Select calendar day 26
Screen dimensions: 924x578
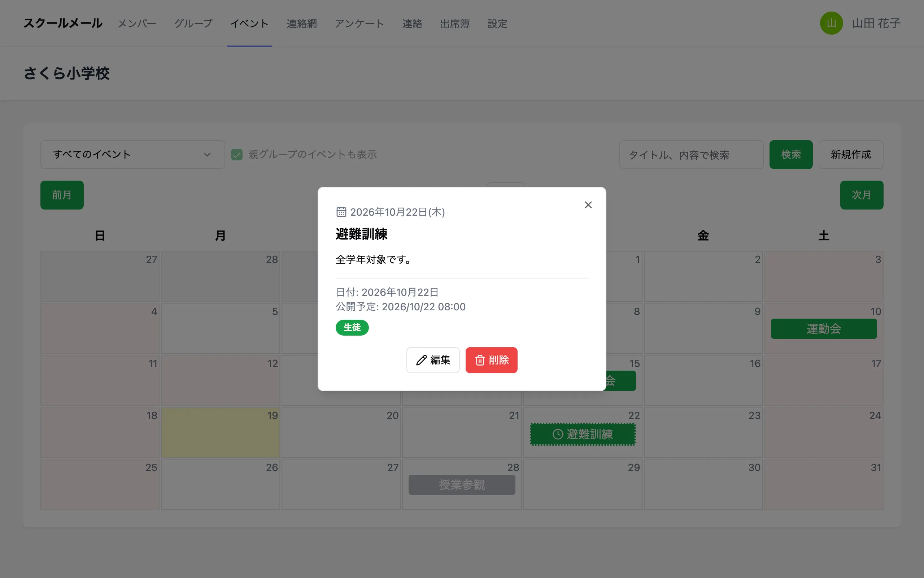[220, 485]
